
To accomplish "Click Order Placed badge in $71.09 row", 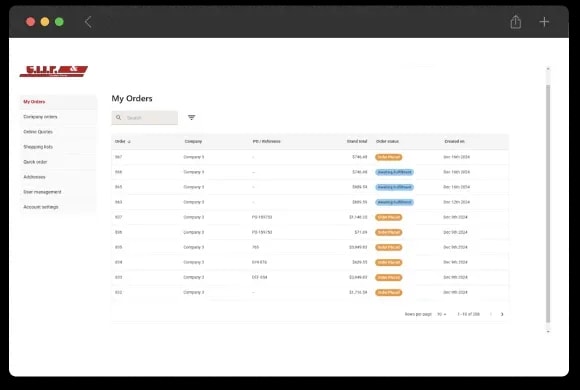I will pyautogui.click(x=388, y=232).
